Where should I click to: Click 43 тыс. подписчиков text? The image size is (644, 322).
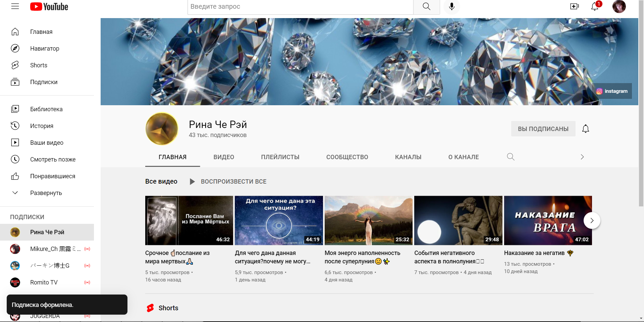pyautogui.click(x=218, y=135)
